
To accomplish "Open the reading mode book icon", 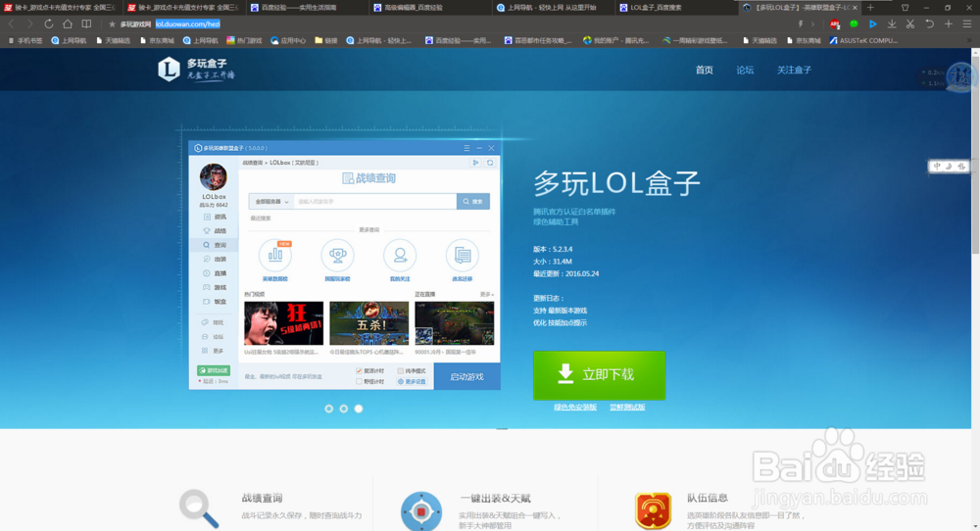I will click(x=87, y=24).
